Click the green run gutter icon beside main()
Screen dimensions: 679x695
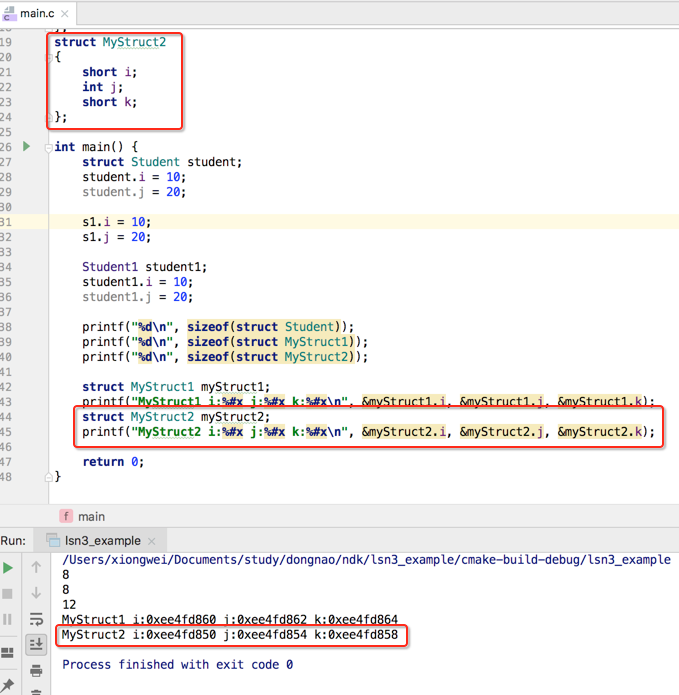coord(27,146)
